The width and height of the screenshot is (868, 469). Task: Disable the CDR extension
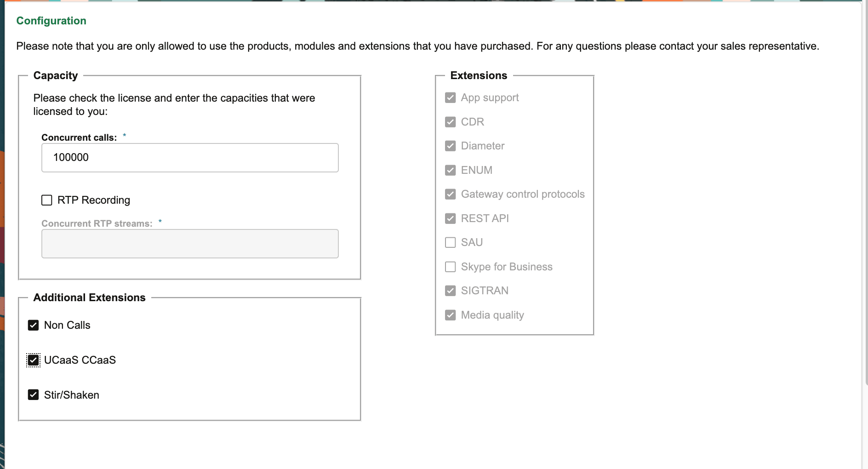click(x=450, y=121)
